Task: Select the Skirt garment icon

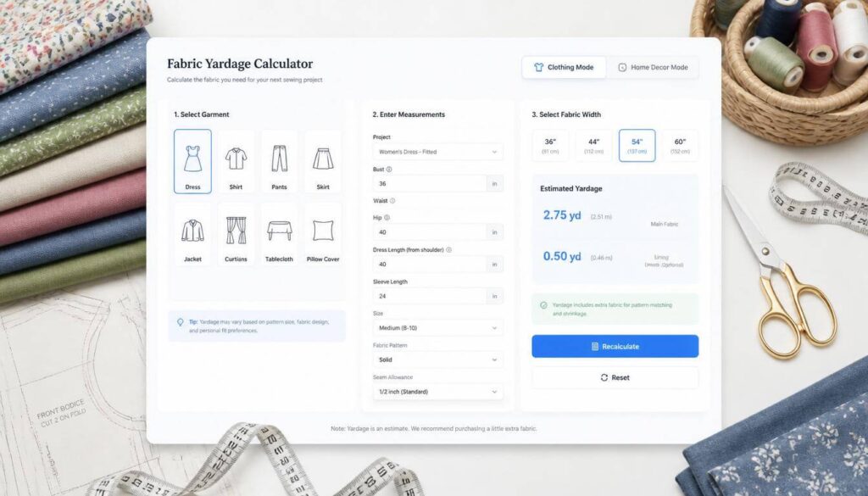Action: click(323, 161)
